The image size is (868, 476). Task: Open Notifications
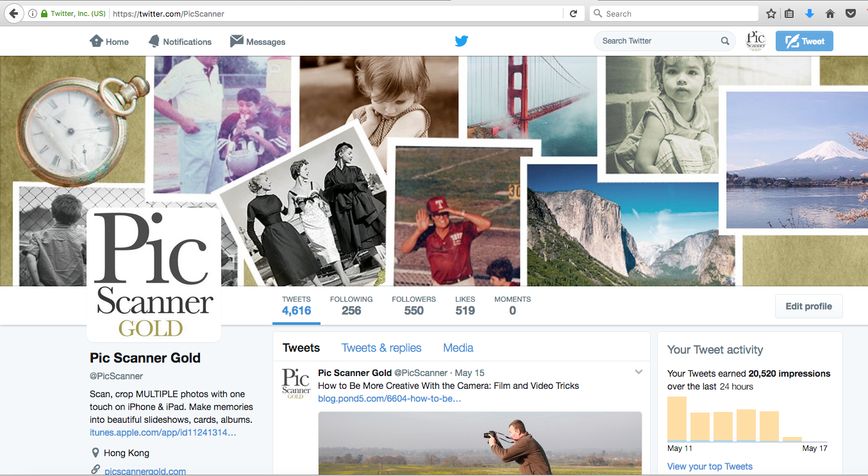point(179,42)
